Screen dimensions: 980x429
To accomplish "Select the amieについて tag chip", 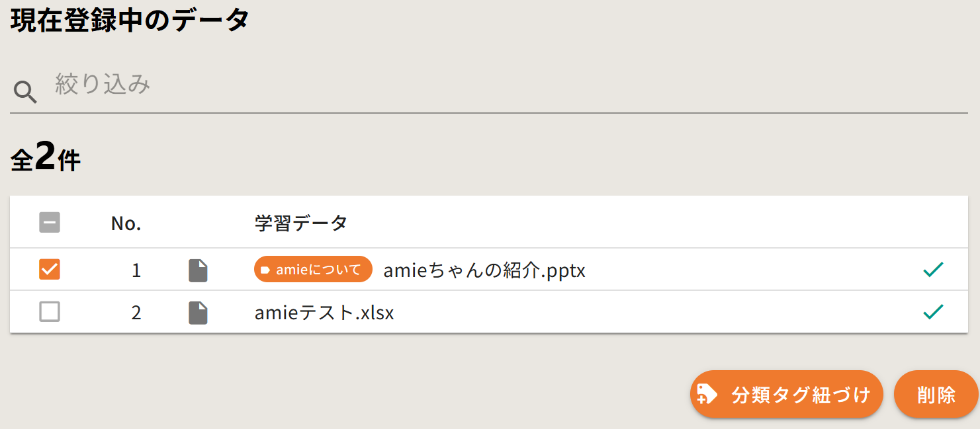I will (x=313, y=270).
